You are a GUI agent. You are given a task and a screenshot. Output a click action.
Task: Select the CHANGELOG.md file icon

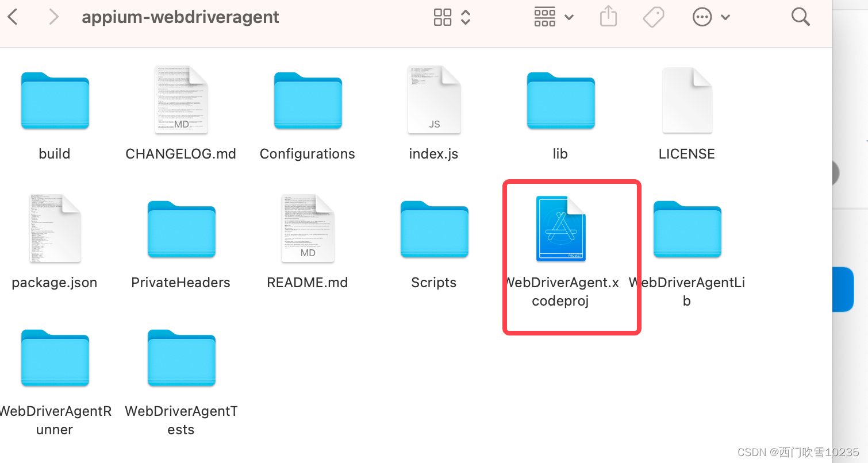(181, 101)
